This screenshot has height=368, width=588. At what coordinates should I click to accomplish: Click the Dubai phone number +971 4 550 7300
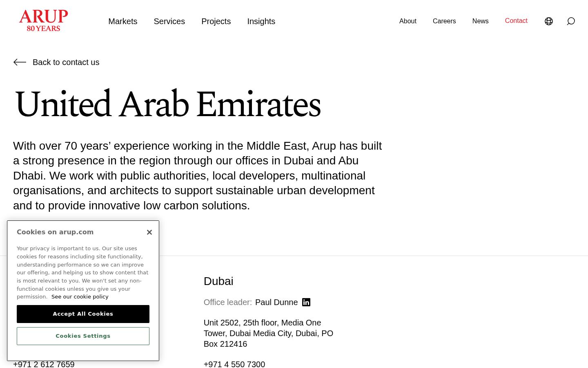coord(234,364)
